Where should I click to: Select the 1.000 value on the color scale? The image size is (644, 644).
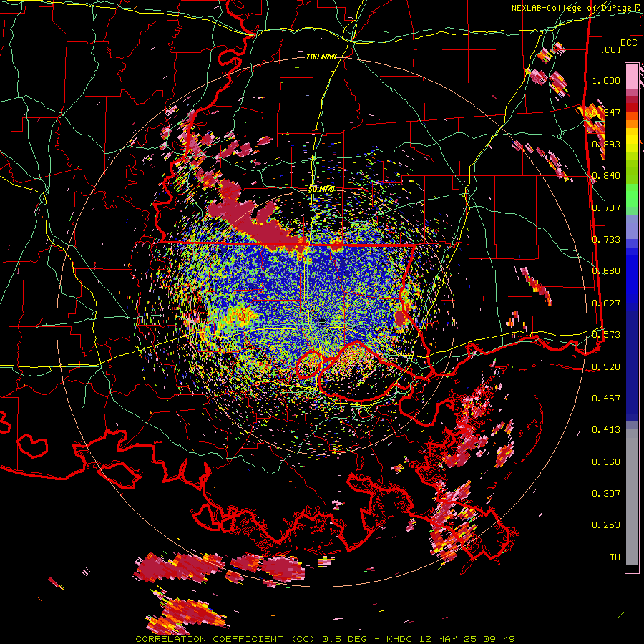click(x=606, y=80)
